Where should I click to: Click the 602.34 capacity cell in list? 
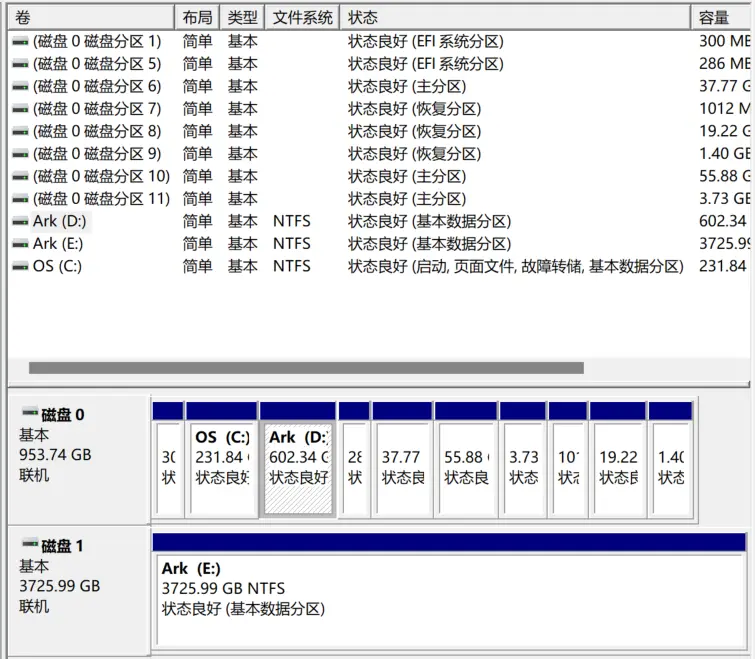[x=723, y=221]
